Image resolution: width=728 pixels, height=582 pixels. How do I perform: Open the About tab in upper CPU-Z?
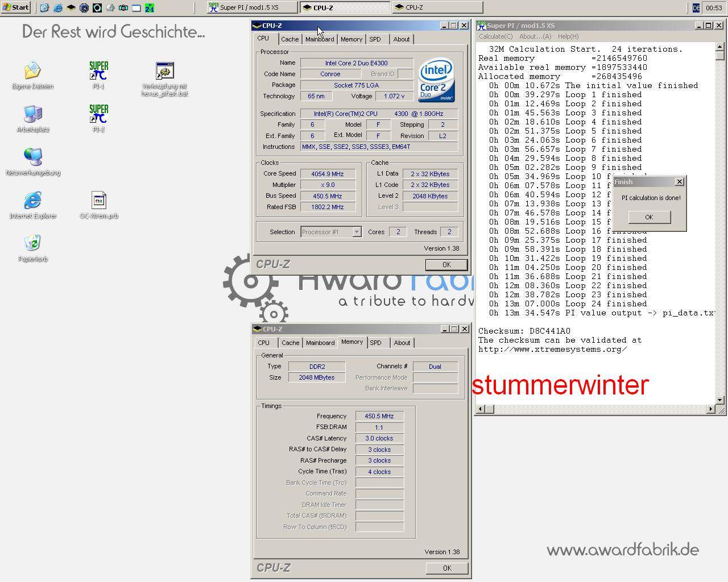(402, 39)
